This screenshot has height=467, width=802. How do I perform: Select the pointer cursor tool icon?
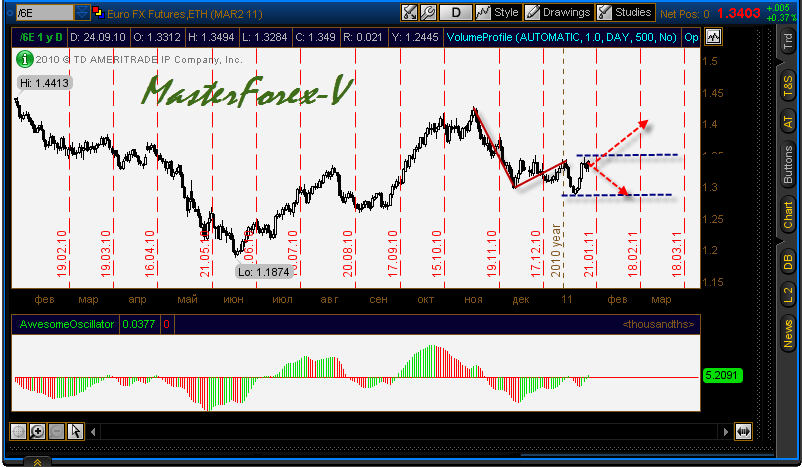(x=75, y=431)
